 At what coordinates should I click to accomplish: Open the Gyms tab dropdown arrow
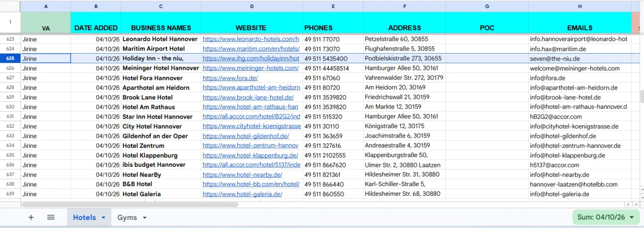click(144, 217)
